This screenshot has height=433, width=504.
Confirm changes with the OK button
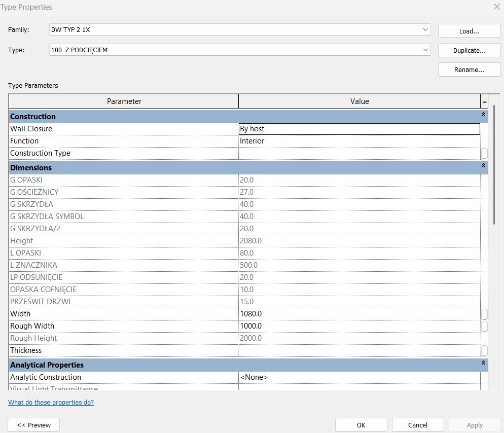(361, 425)
